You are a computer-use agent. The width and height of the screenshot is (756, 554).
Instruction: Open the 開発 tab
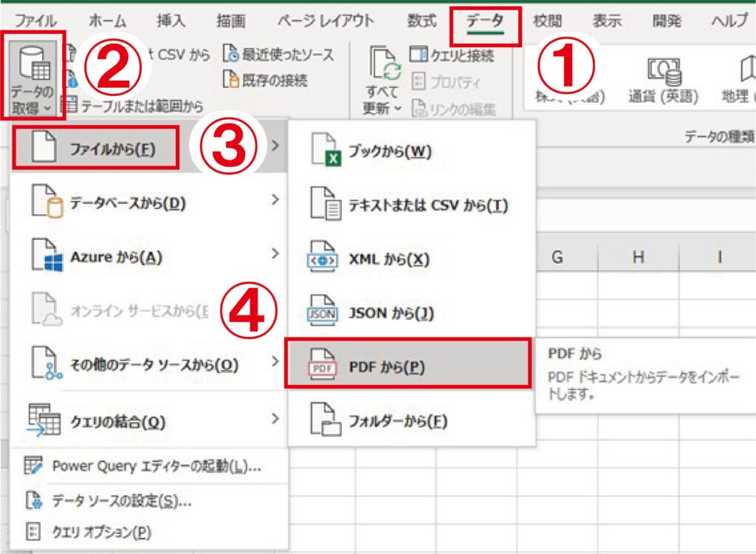coord(667,21)
